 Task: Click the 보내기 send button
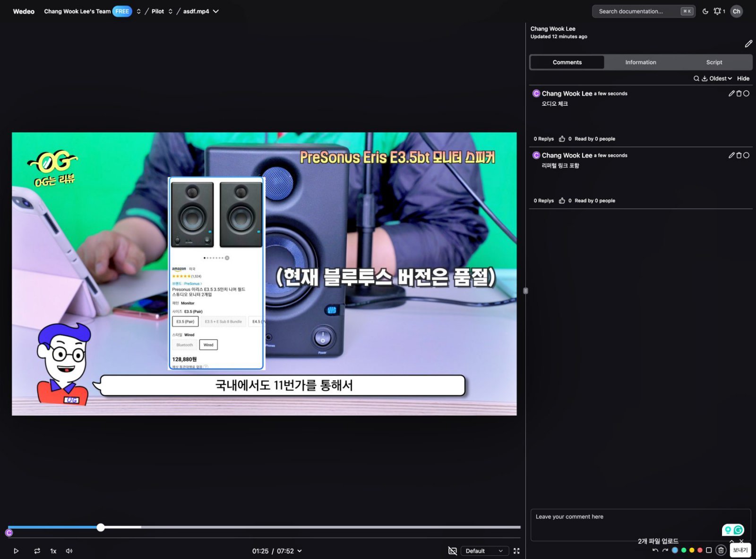[740, 550]
